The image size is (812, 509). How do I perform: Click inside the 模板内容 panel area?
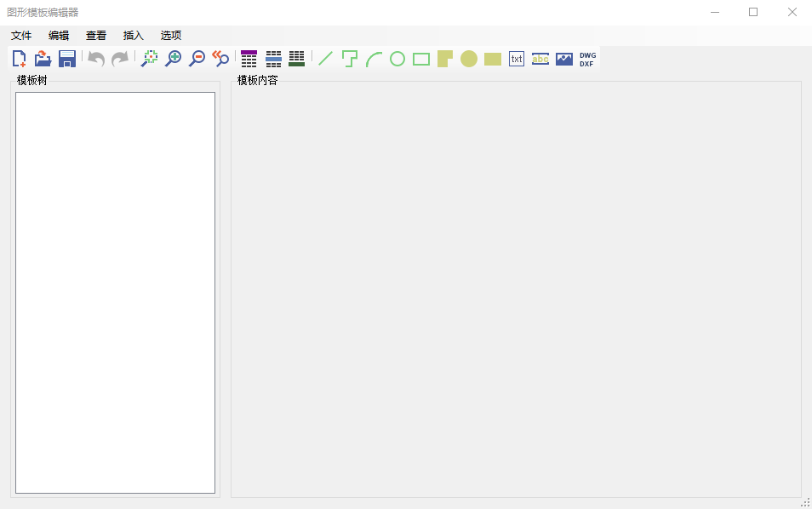point(516,290)
